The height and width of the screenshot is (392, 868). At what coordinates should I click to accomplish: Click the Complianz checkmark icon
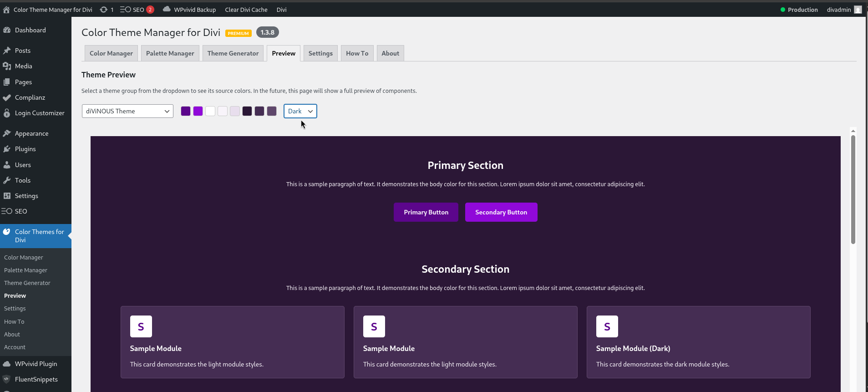click(7, 97)
